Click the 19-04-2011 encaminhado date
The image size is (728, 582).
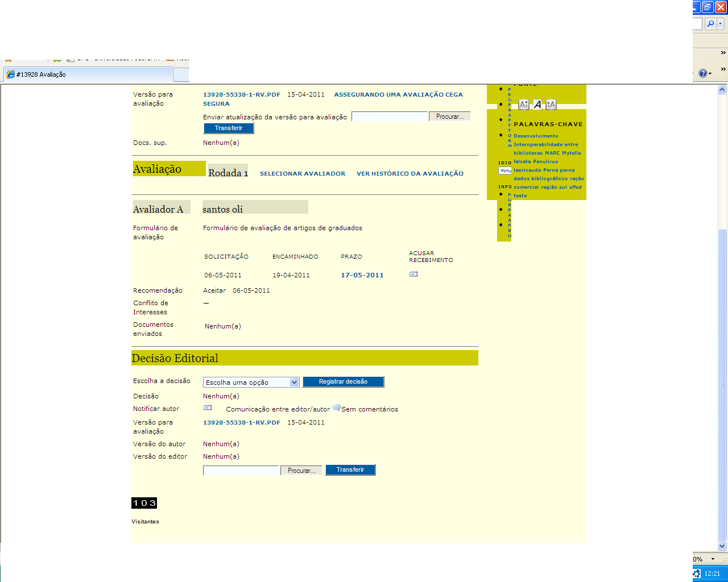point(291,275)
